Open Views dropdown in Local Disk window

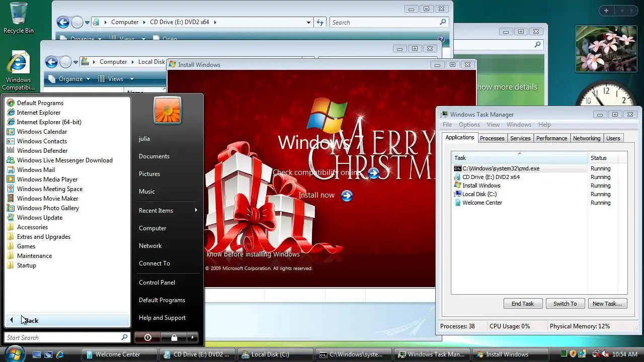point(116,79)
